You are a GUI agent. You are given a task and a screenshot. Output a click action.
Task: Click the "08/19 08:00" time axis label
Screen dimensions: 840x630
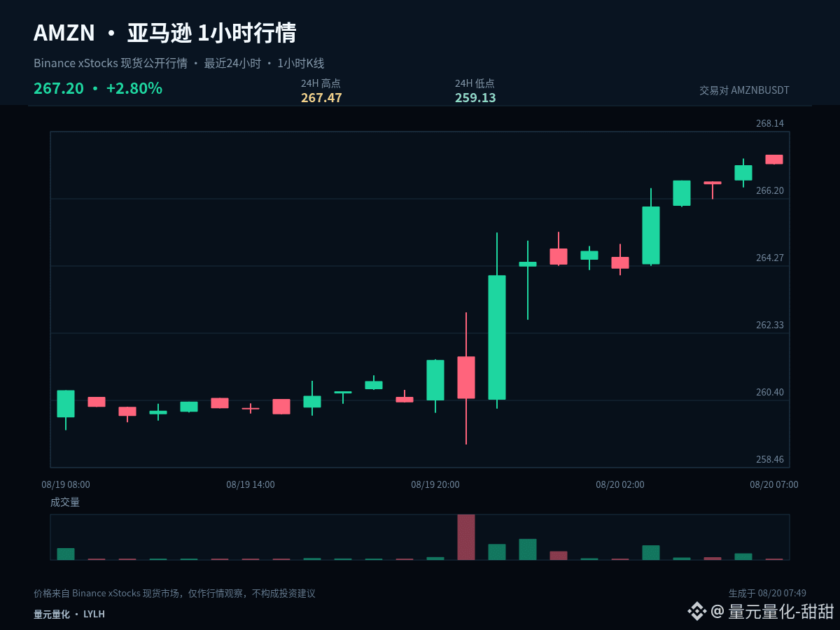(66, 484)
